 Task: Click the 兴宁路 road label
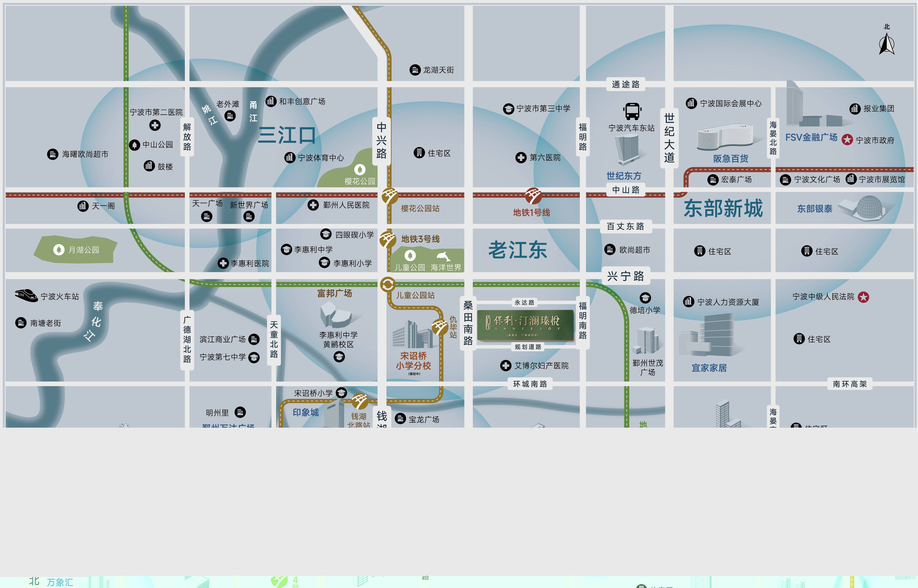(626, 276)
